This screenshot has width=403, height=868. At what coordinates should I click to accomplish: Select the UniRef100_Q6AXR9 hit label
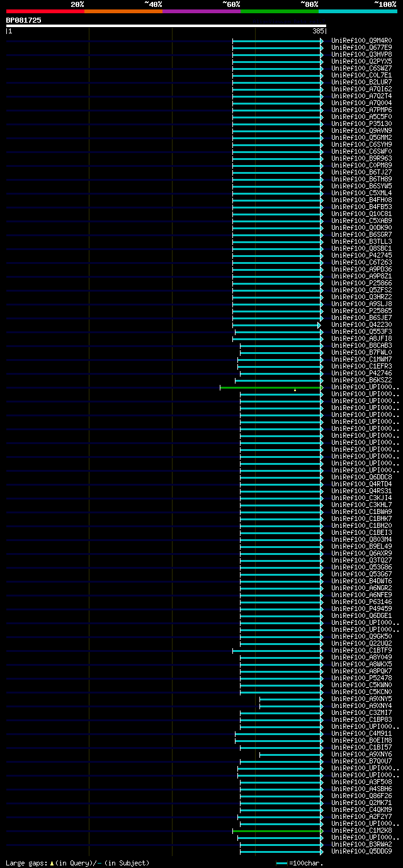[361, 553]
